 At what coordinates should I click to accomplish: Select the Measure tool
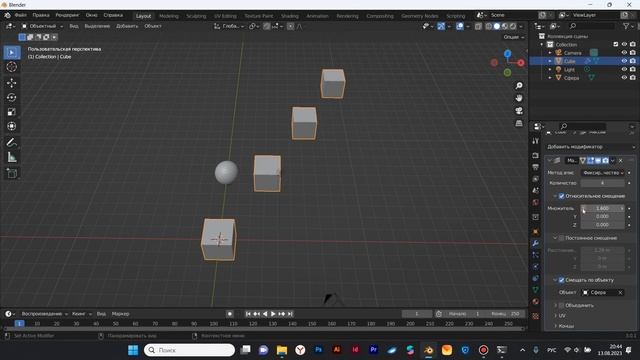click(x=12, y=157)
